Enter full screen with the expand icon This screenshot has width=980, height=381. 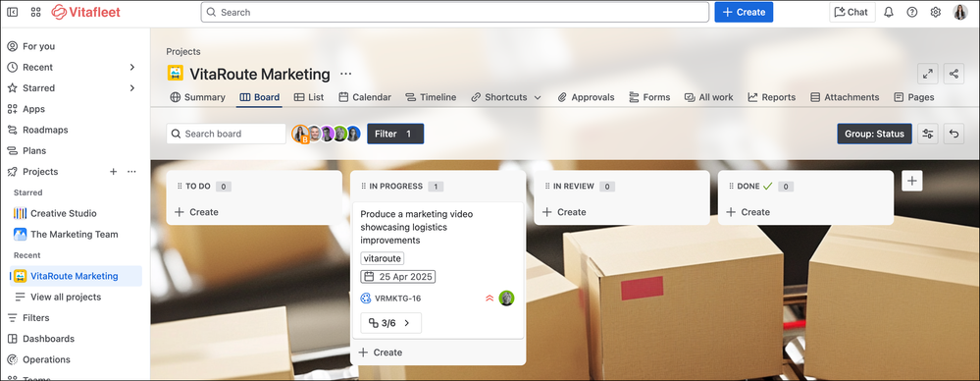(927, 74)
